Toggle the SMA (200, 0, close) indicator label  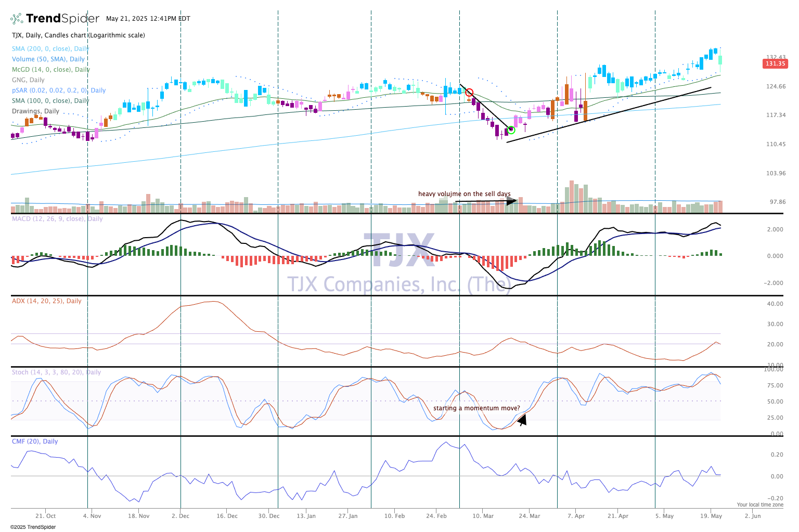(x=50, y=49)
